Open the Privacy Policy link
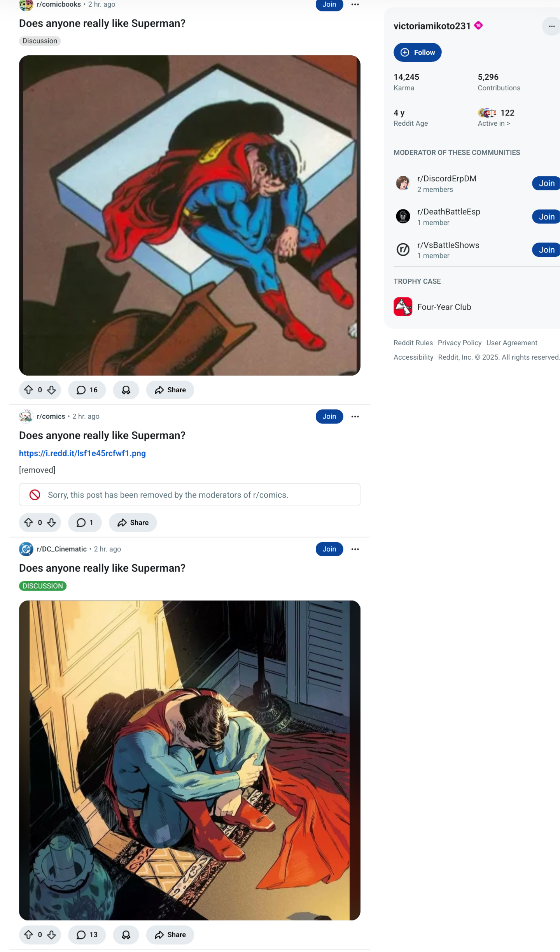 click(460, 343)
